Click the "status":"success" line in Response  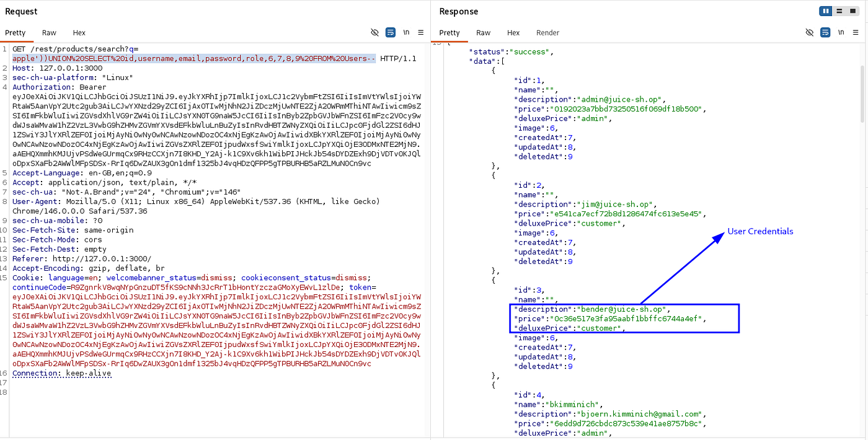(x=511, y=52)
